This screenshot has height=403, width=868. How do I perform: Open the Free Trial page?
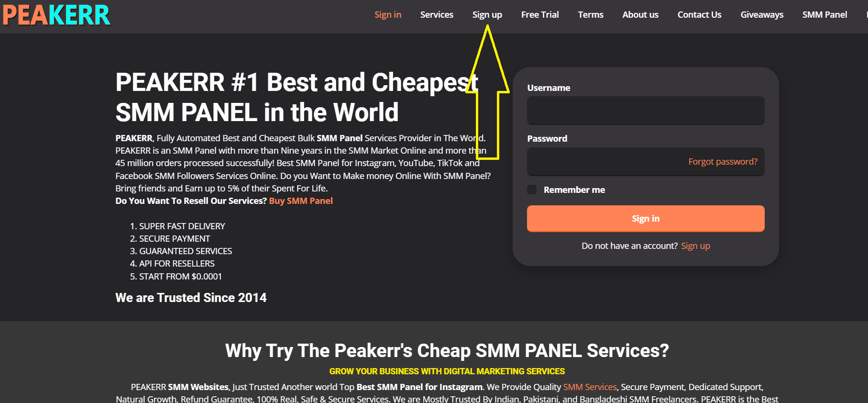pos(540,15)
